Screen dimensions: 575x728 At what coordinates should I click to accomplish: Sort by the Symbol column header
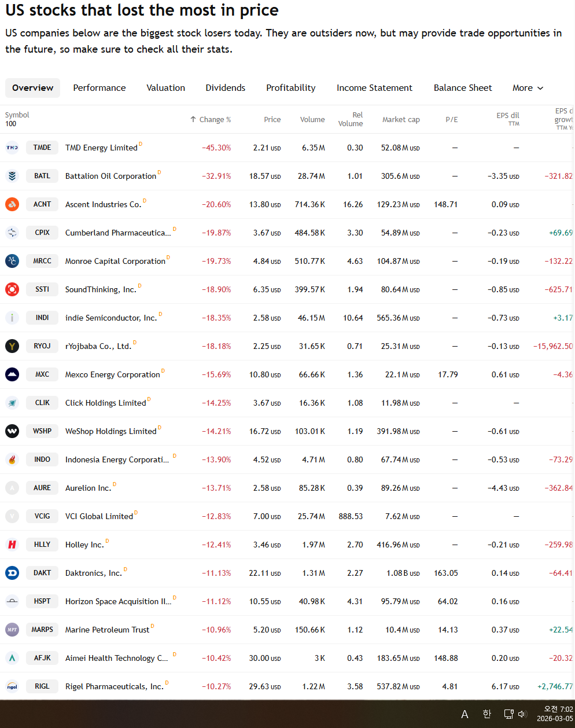point(17,115)
